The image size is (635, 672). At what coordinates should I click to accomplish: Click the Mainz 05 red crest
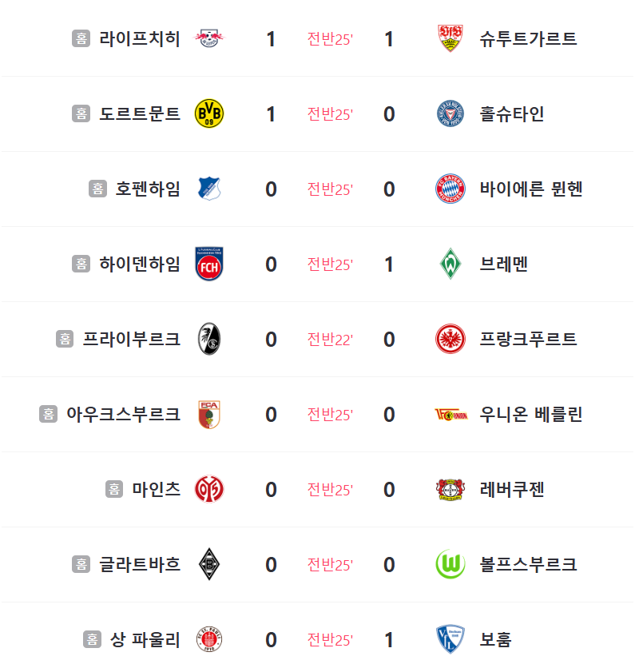209,489
